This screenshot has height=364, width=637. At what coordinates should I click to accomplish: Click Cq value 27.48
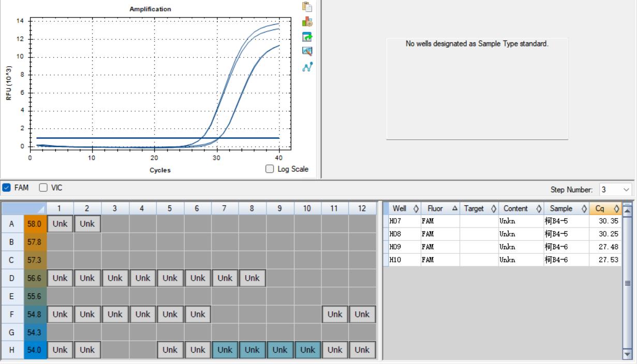click(608, 247)
